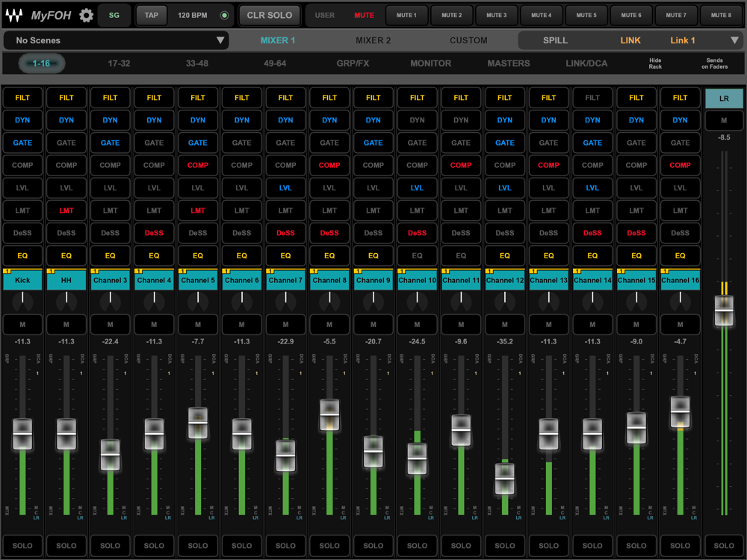Image resolution: width=747 pixels, height=560 pixels.
Task: Click the 120 BPM tempo field
Action: (193, 15)
